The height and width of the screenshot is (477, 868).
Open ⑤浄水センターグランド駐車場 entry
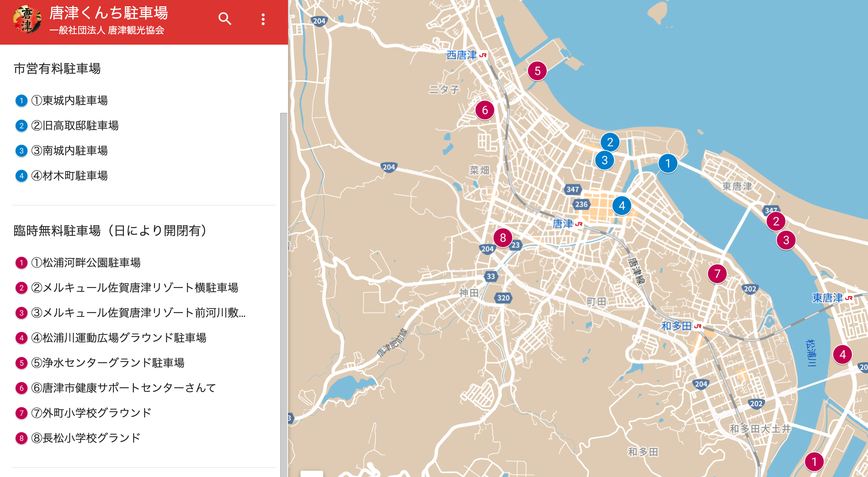pyautogui.click(x=108, y=363)
